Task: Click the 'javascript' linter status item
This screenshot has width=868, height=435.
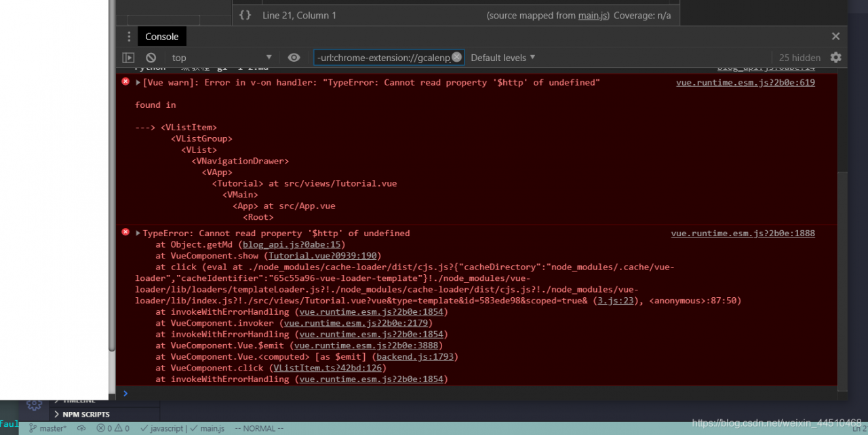Action: tap(162, 428)
